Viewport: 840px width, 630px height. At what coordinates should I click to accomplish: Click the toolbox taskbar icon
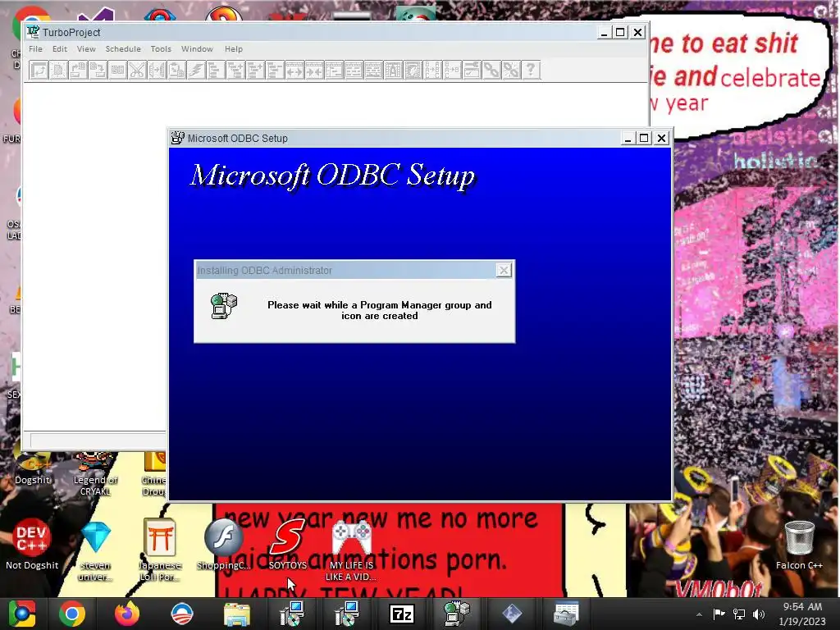pyautogui.click(x=566, y=614)
